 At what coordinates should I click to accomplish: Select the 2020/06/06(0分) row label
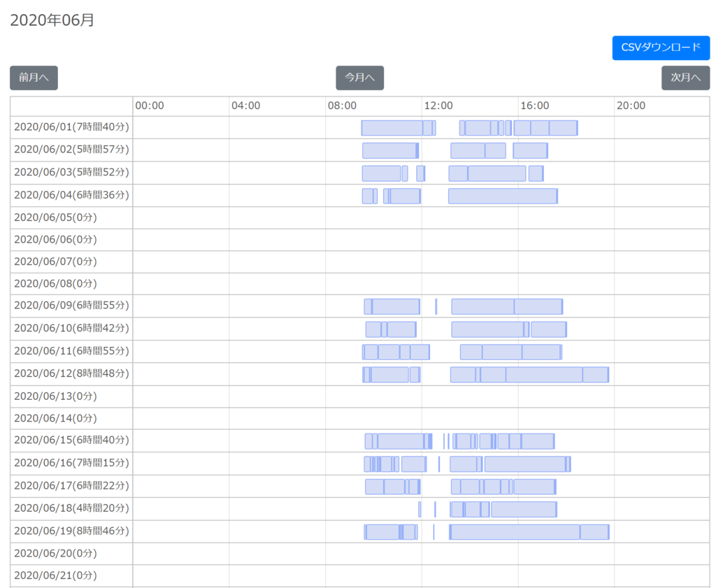pyautogui.click(x=55, y=240)
